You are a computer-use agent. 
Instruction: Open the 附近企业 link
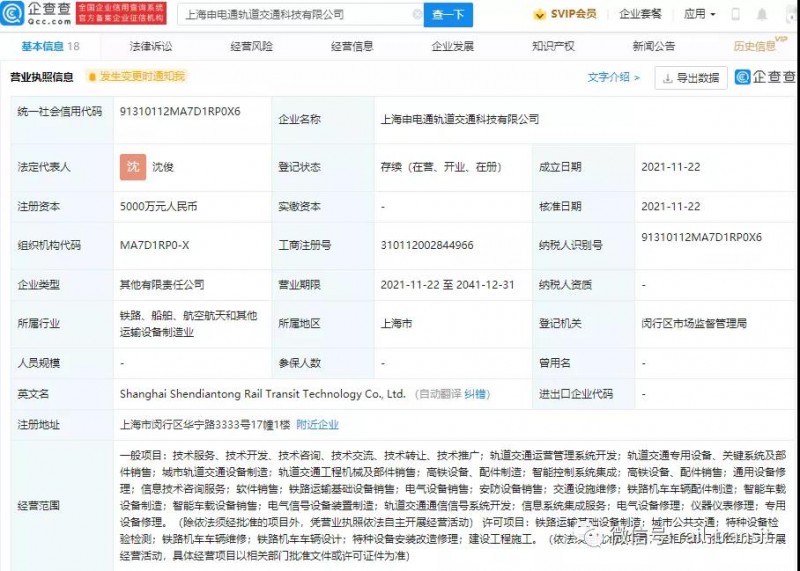[x=318, y=424]
